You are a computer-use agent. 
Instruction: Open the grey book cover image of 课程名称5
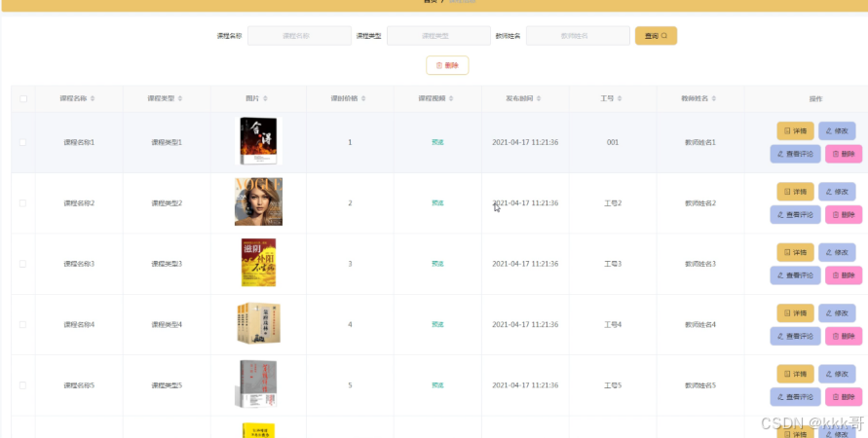tap(256, 384)
